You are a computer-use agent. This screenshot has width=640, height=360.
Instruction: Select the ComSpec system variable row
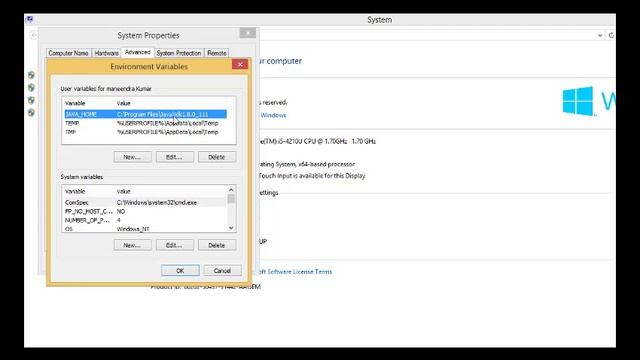[145, 202]
